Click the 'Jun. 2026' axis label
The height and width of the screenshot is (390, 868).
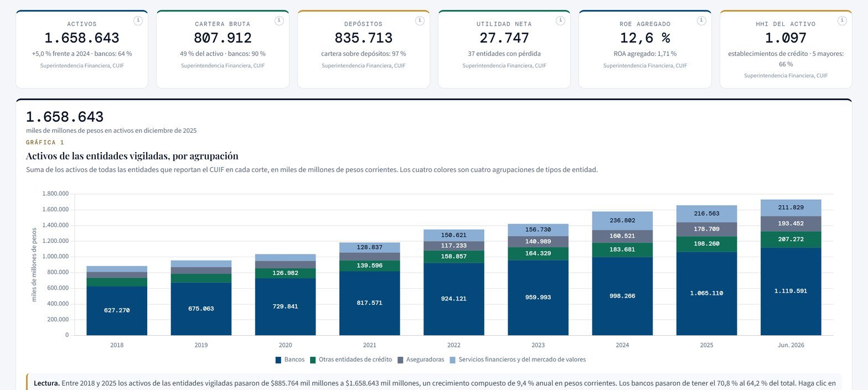790,345
